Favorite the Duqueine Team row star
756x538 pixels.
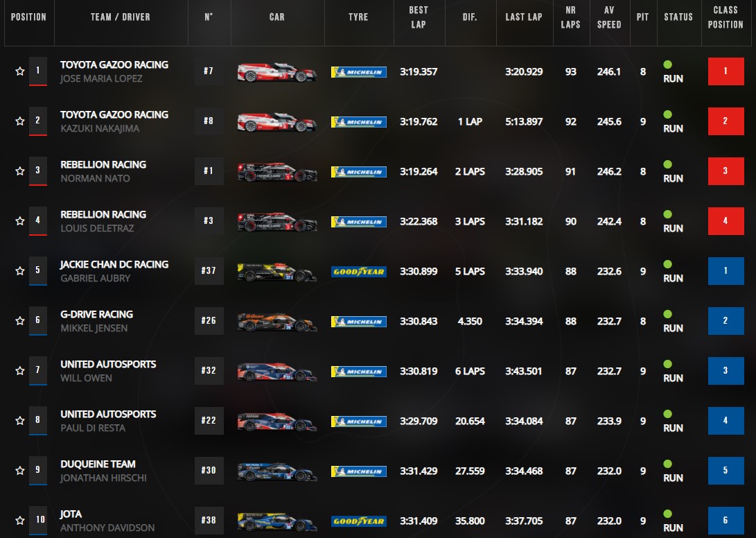tap(20, 471)
